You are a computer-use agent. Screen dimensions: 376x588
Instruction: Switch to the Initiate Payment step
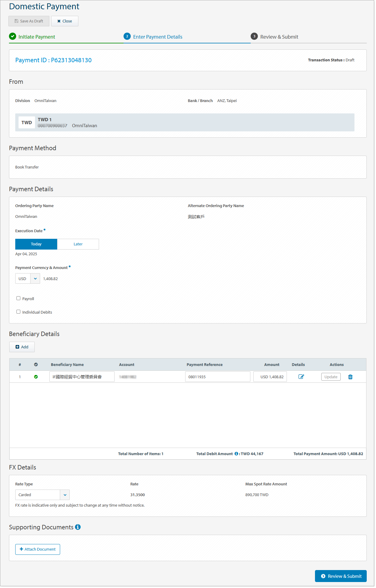click(x=36, y=37)
